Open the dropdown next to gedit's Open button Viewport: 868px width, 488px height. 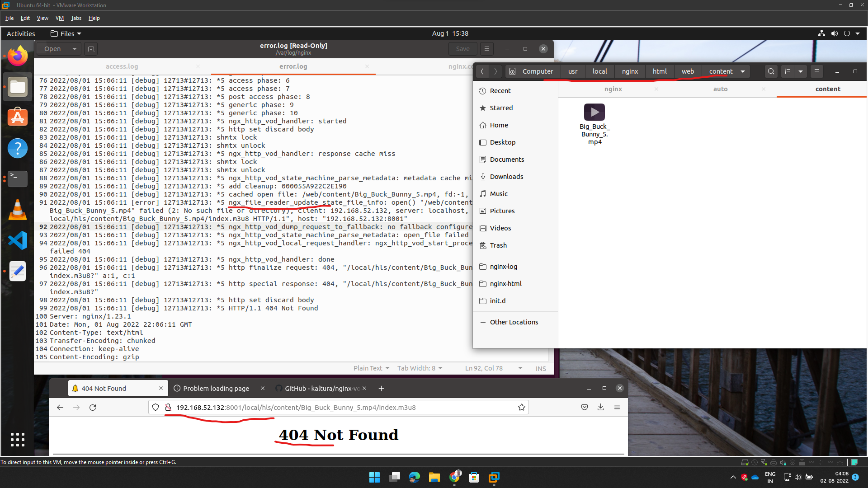[x=74, y=49]
